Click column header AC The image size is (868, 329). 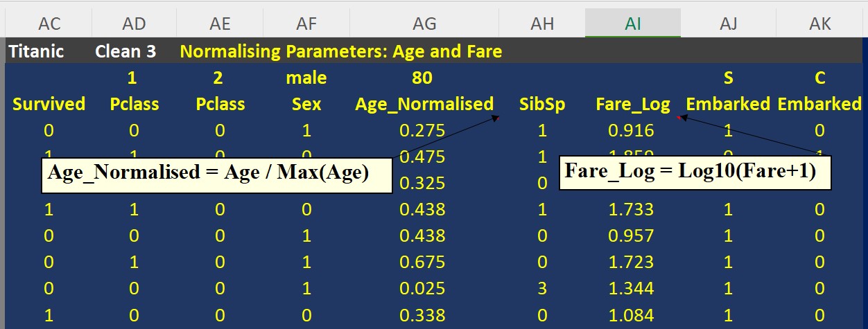(x=49, y=24)
